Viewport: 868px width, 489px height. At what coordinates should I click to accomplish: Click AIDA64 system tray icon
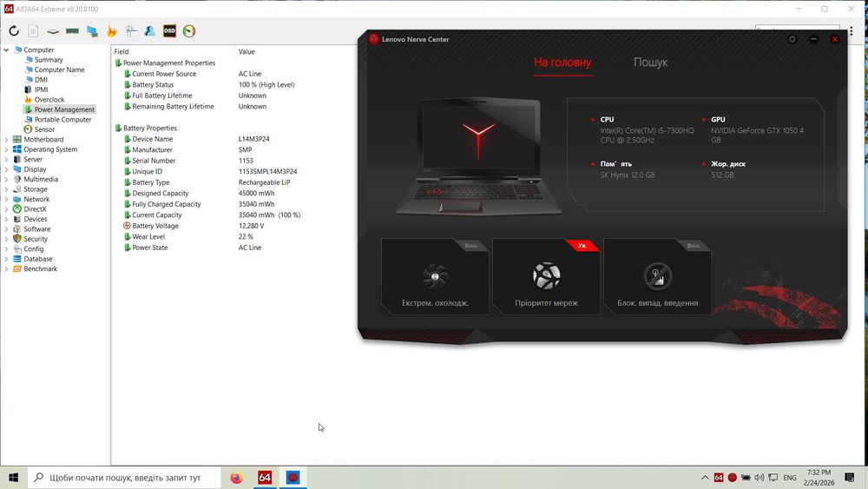[x=719, y=478]
